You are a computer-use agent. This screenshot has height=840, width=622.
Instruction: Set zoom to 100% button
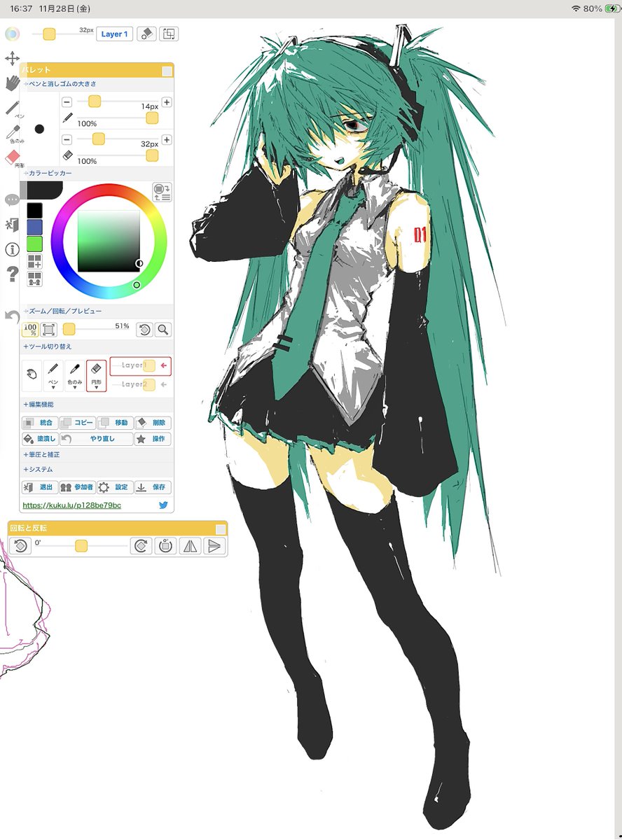30,330
